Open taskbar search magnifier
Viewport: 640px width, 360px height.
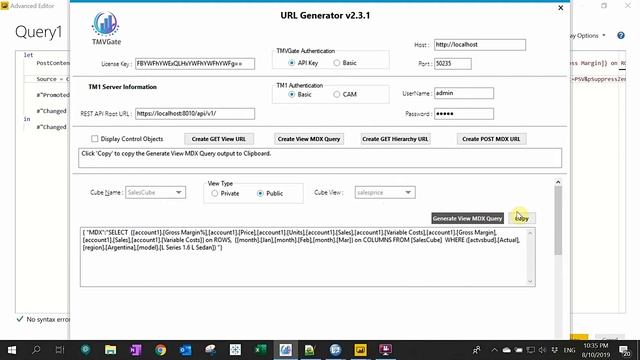[36, 350]
